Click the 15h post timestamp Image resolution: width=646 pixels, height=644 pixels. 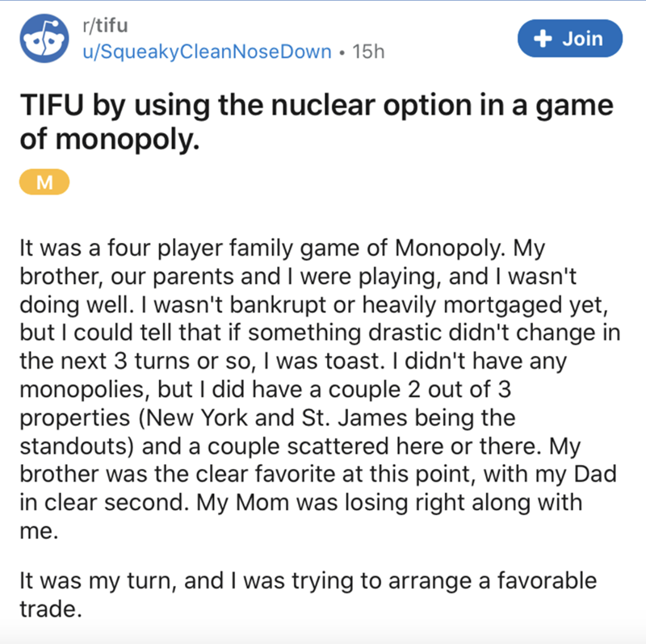pos(371,52)
